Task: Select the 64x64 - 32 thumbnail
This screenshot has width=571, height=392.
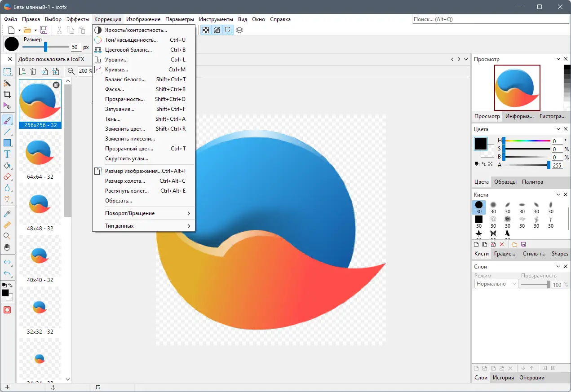Action: click(x=40, y=157)
